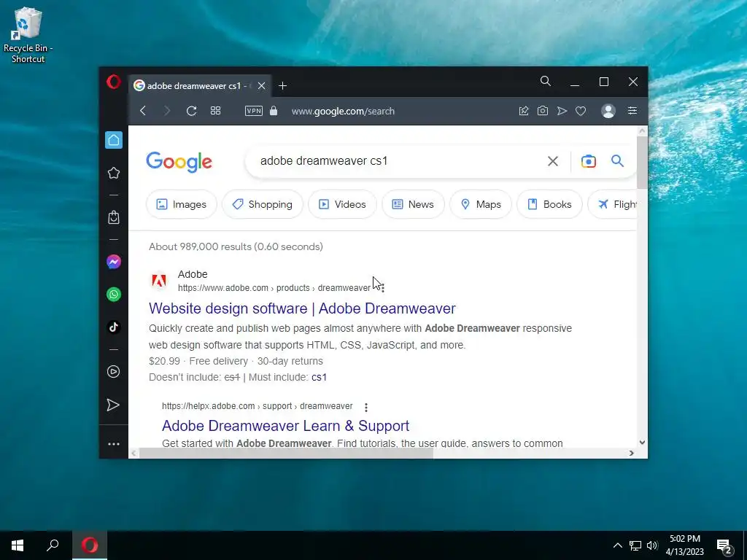747x560 pixels.
Task: Go back to the previous page
Action: tap(142, 111)
